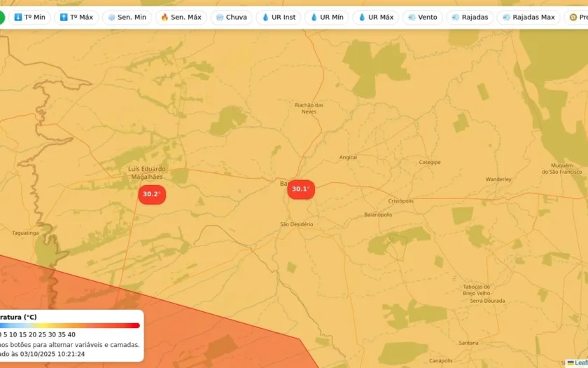Click the rain cloud icon for Chuva
Screen dimensions: 588x368
220,18
